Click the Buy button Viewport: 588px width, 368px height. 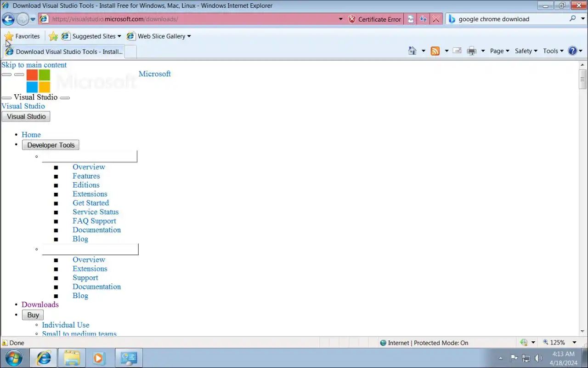tap(33, 315)
